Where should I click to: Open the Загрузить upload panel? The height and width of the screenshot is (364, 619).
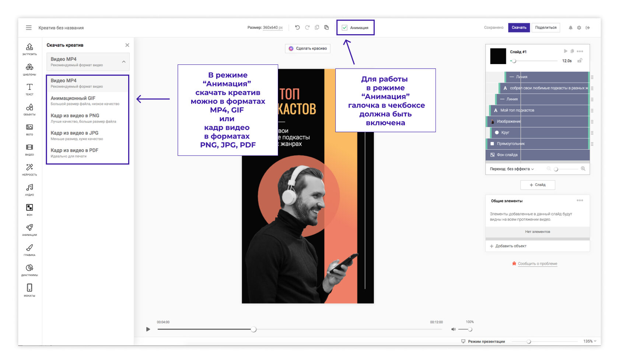29,49
